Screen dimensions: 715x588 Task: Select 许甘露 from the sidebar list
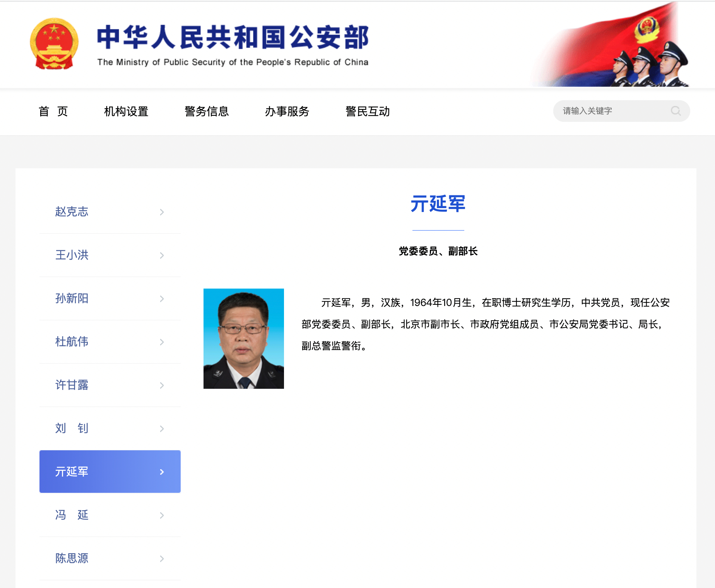tap(72, 385)
